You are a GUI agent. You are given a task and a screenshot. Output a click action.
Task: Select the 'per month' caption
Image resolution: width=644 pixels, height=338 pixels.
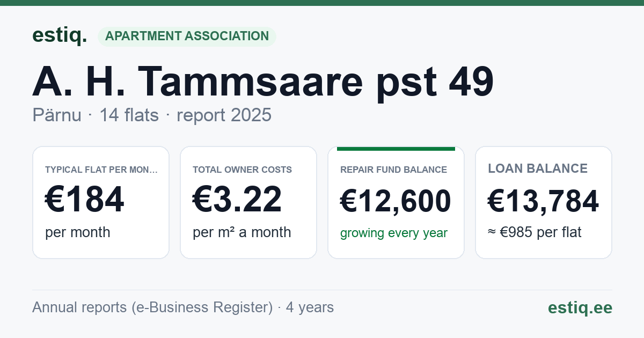pyautogui.click(x=78, y=232)
